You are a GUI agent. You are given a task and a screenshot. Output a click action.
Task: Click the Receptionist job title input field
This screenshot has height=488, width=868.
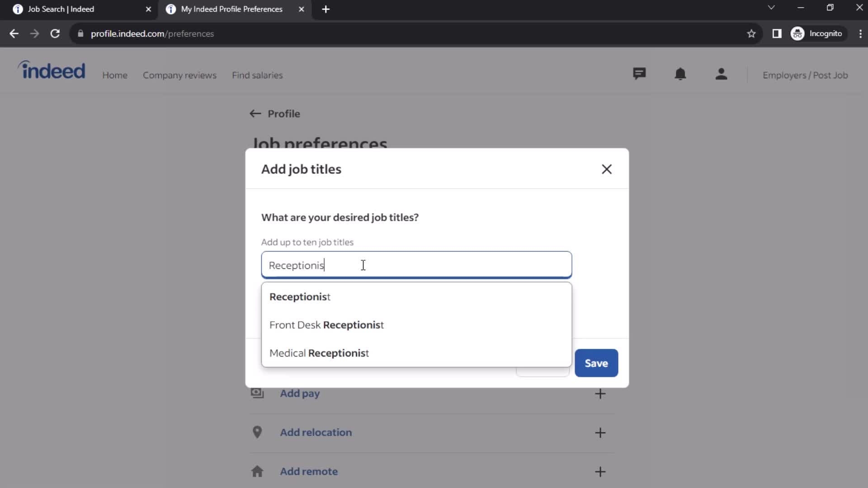pyautogui.click(x=416, y=264)
